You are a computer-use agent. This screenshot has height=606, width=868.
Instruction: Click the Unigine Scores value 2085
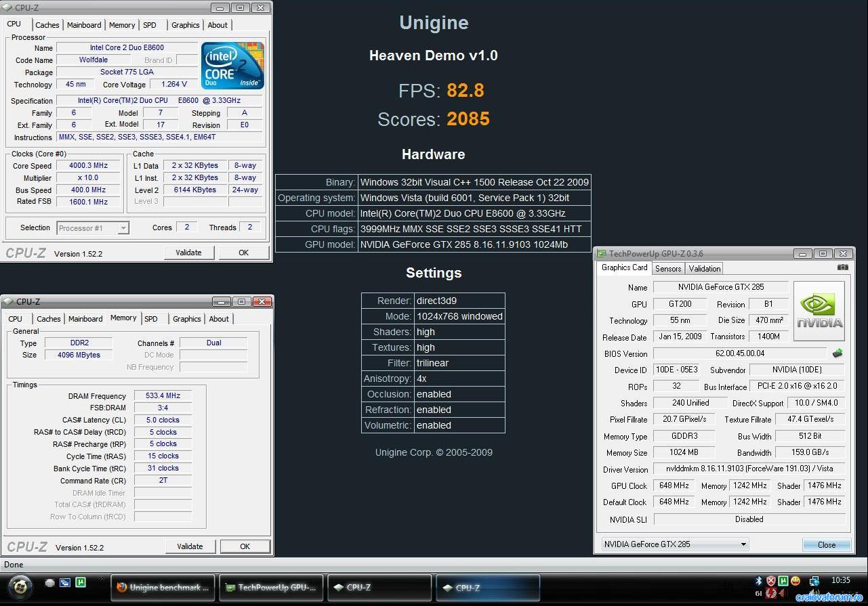click(x=468, y=119)
